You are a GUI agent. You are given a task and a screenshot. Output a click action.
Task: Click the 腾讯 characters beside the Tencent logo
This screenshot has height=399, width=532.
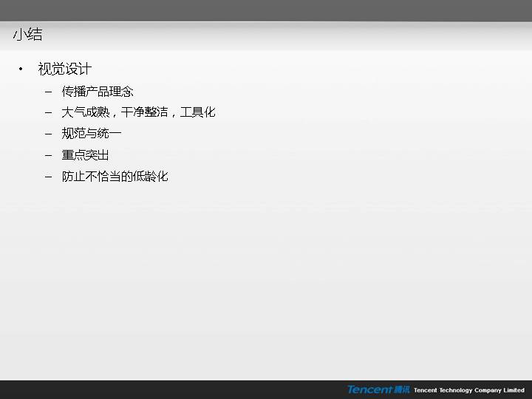[401, 389]
